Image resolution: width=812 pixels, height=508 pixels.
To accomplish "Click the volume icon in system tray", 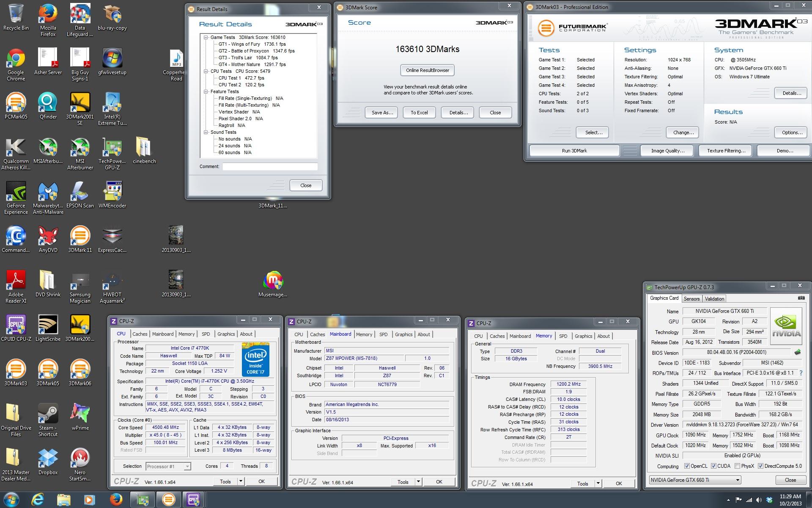I will pyautogui.click(x=759, y=500).
